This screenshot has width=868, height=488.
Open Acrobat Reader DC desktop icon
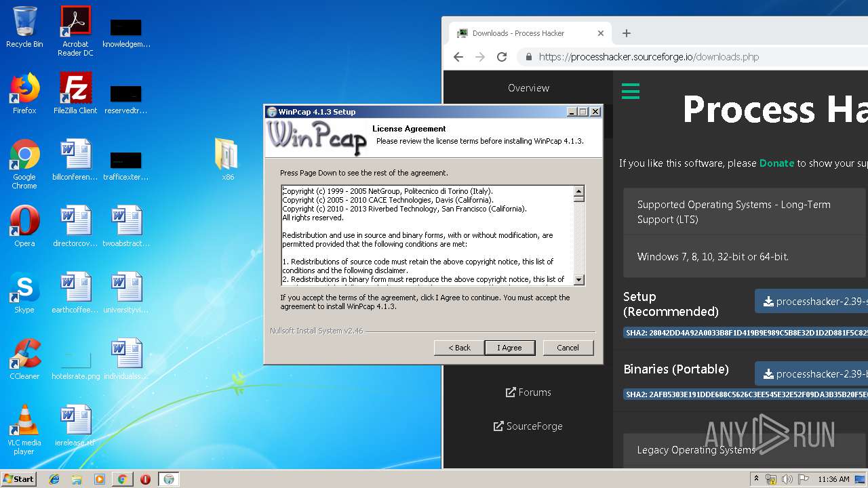click(x=75, y=31)
